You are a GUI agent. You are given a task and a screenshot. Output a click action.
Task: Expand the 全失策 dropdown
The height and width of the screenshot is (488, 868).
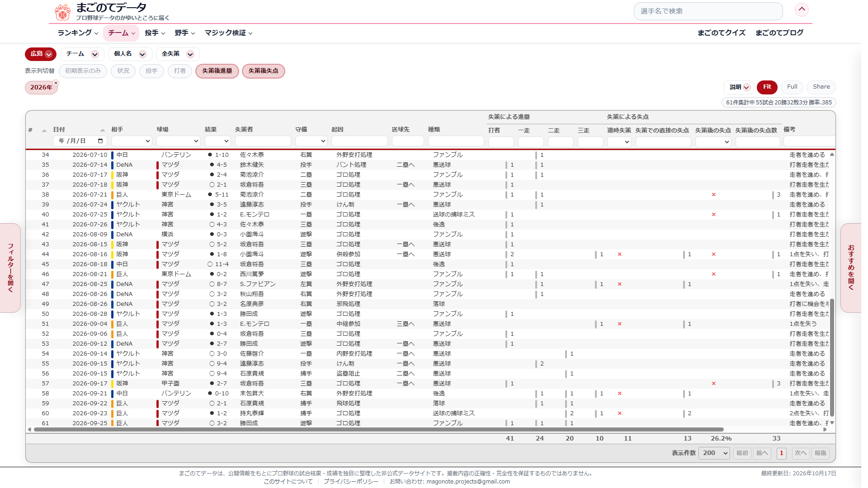coord(178,54)
